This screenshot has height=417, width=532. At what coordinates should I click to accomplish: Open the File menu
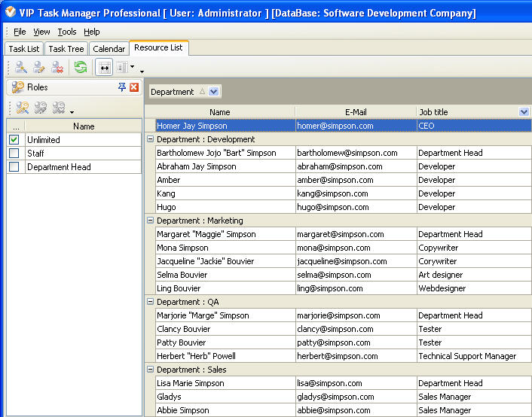coord(20,32)
